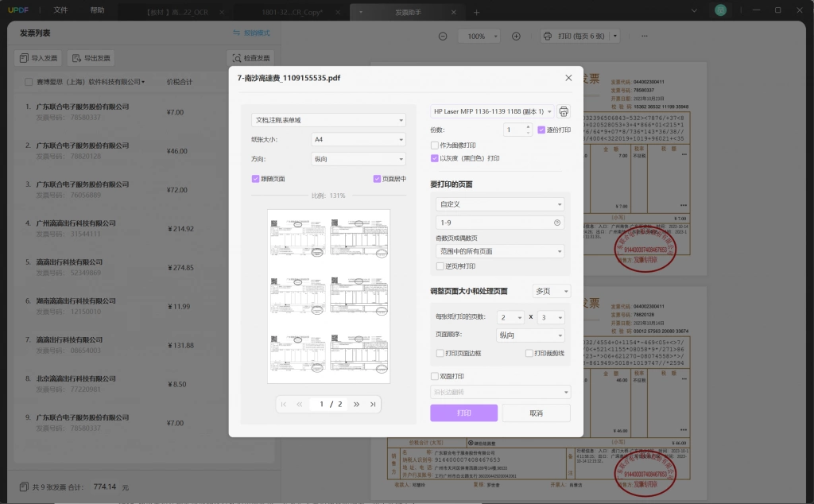Click the 取消 button

click(537, 413)
